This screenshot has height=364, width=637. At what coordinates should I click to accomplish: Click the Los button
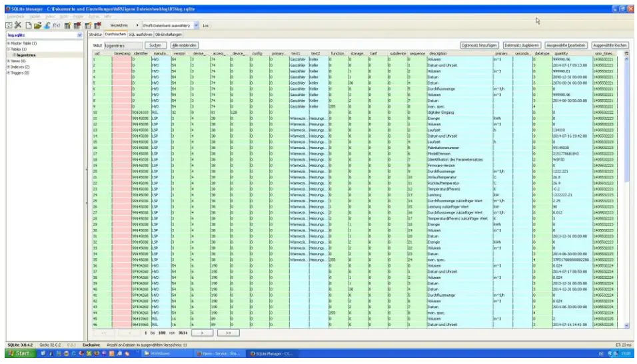(206, 25)
